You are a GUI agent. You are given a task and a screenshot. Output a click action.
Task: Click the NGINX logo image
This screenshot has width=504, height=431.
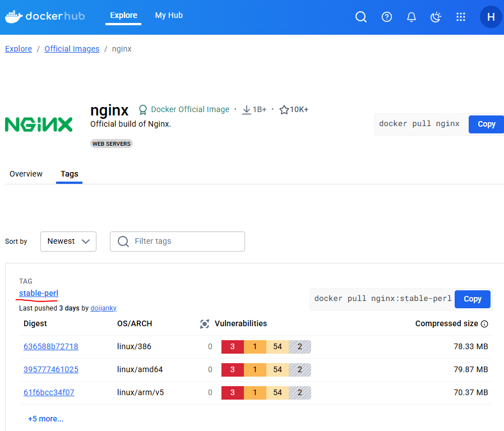tap(39, 124)
